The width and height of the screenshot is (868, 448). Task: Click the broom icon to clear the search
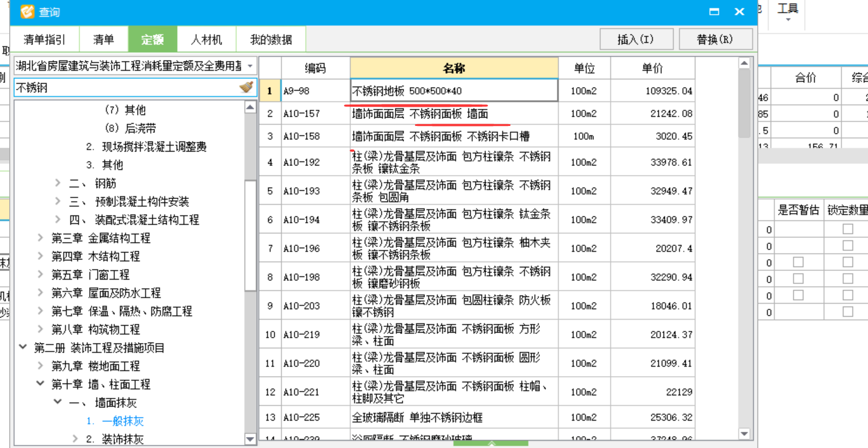[246, 88]
